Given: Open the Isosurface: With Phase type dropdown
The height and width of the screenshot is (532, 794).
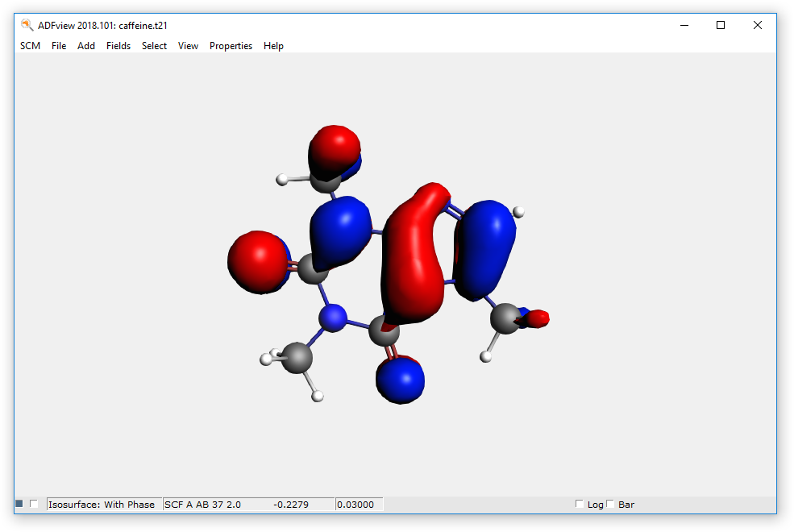Looking at the screenshot, I should (104, 504).
